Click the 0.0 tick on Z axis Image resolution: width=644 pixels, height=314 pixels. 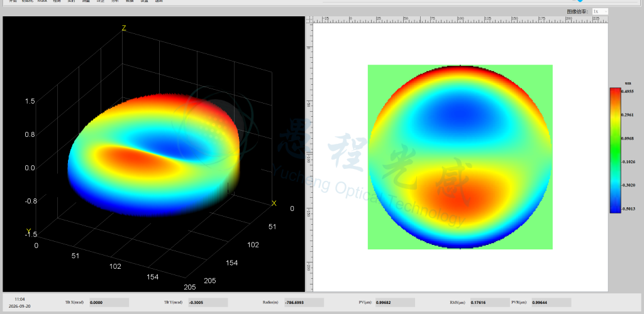tap(30, 168)
